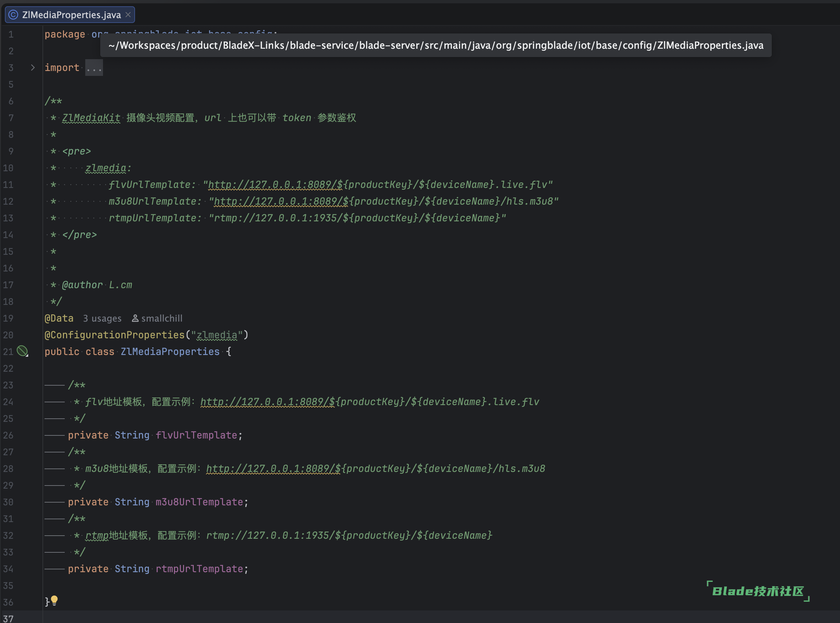Open the m3u8UrlTemplate http URL on line 12
840x623 pixels.
pos(281,202)
